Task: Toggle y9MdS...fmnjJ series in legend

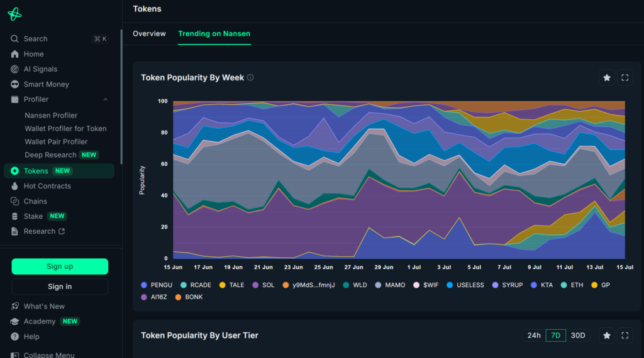Action: click(309, 285)
